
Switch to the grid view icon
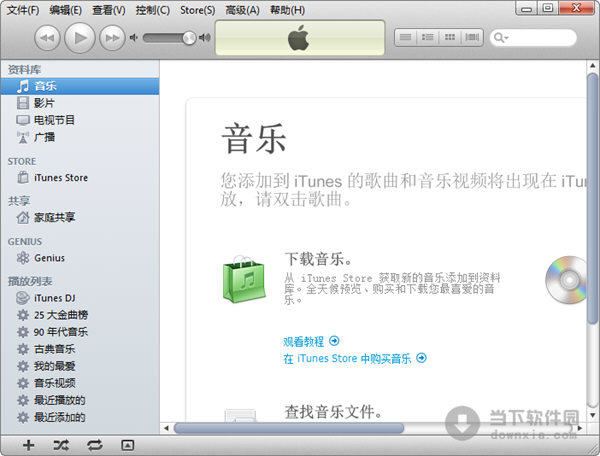450,38
